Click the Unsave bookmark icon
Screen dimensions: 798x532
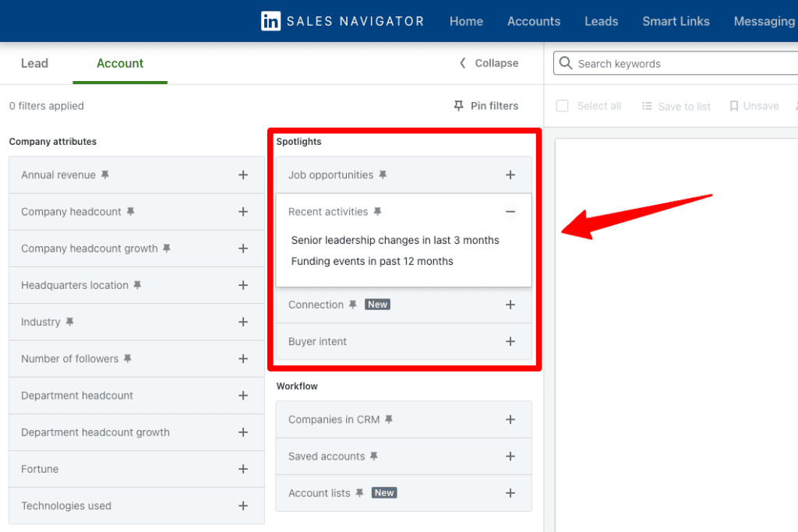[734, 106]
